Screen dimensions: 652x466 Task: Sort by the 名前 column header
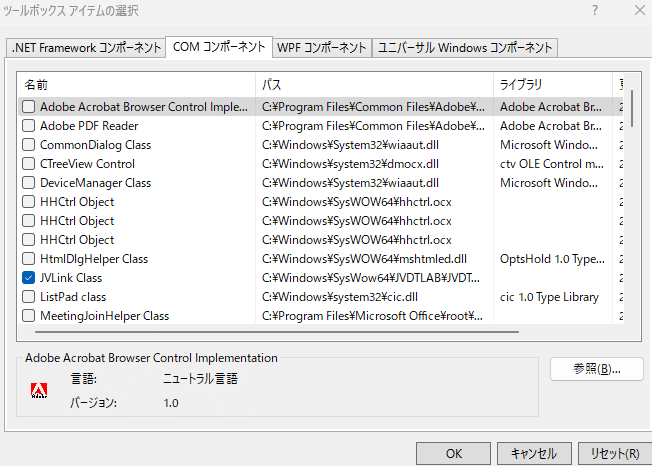coord(136,85)
